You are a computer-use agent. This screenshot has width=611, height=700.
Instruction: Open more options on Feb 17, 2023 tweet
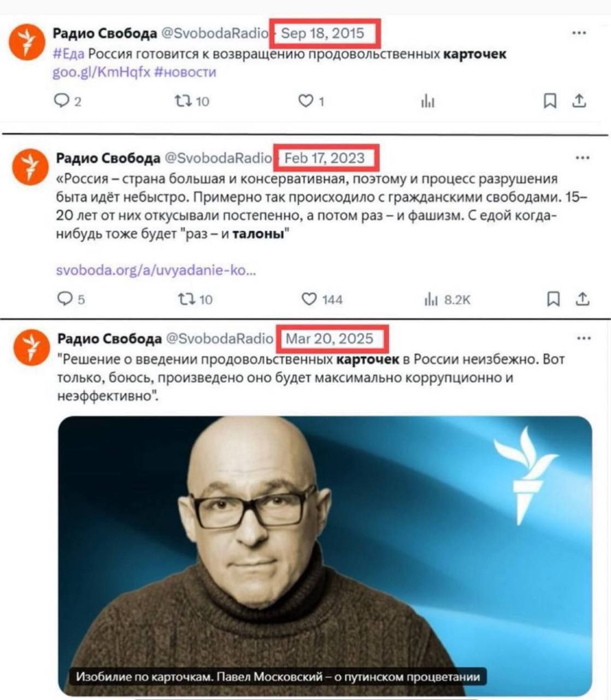coord(583,158)
